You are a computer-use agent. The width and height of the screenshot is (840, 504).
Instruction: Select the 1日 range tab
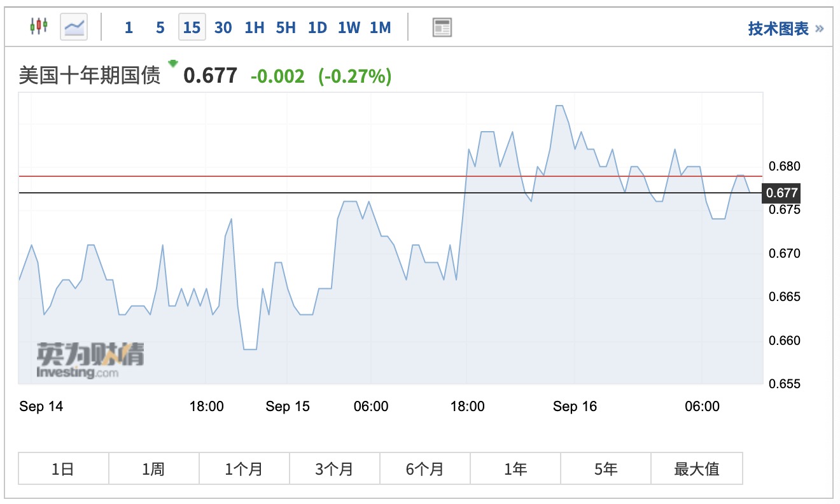pos(63,469)
